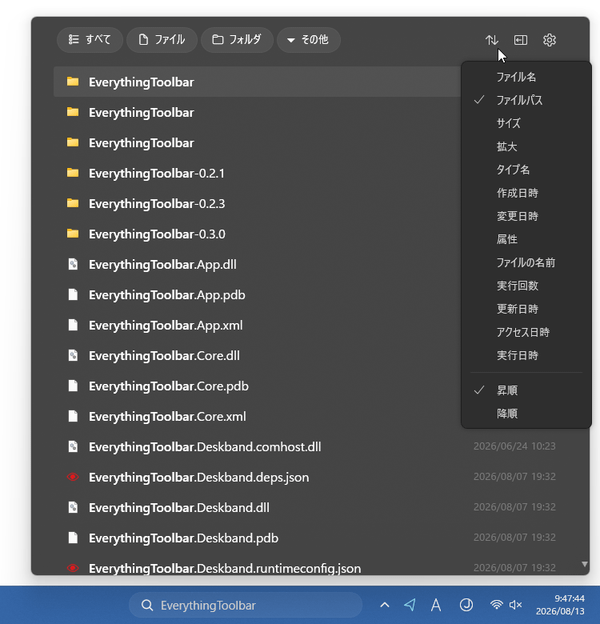Click date 2026/06/24 10:23 on comhost.dll row

tap(514, 446)
